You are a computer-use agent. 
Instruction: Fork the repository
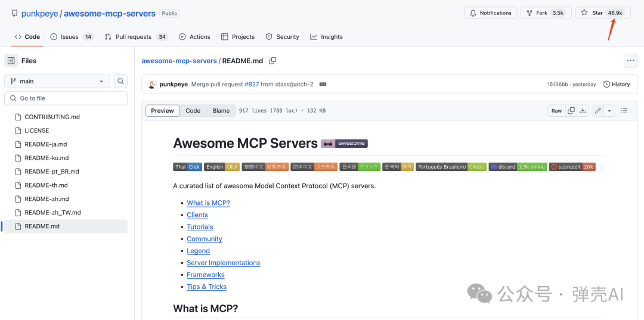pyautogui.click(x=546, y=13)
